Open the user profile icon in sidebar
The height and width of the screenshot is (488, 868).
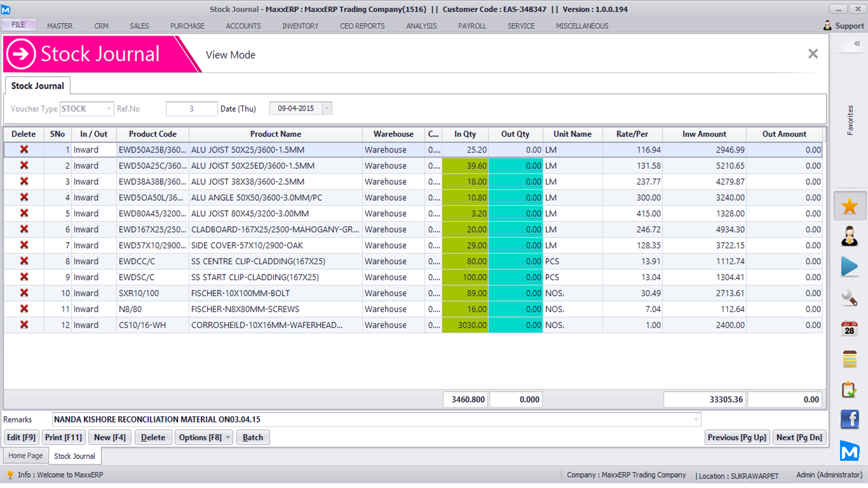(x=850, y=236)
